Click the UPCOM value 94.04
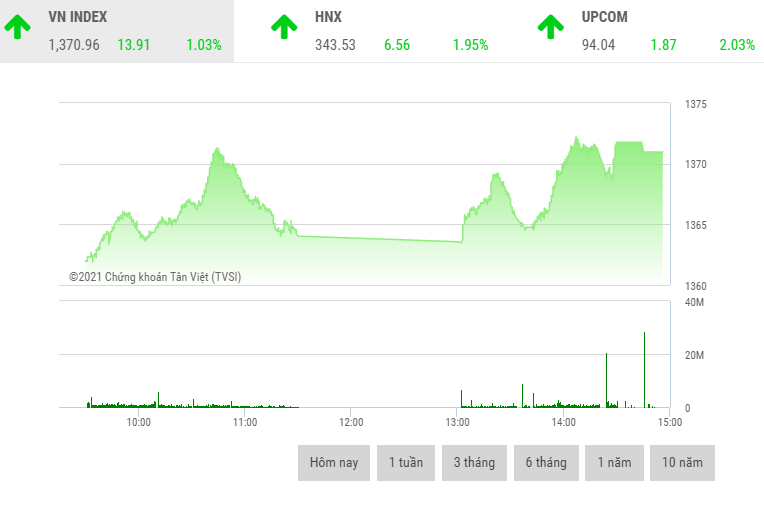This screenshot has height=510, width=764. point(598,45)
